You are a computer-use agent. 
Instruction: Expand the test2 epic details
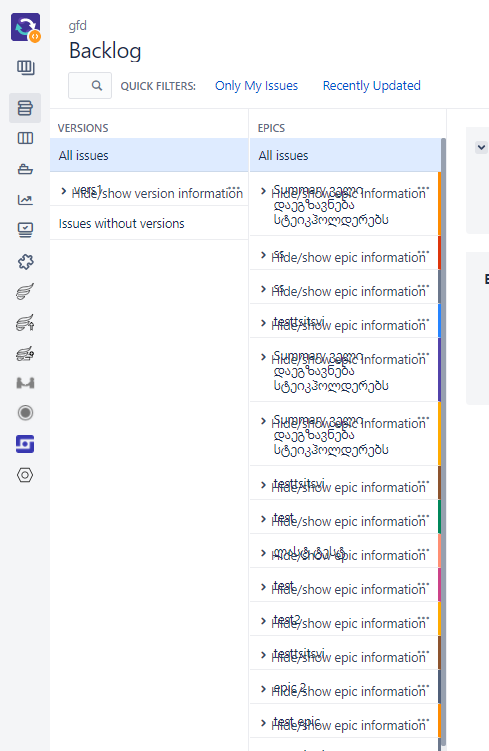263,621
